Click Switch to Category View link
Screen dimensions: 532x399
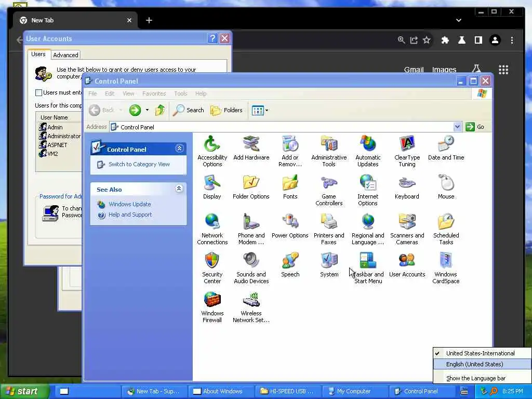139,164
